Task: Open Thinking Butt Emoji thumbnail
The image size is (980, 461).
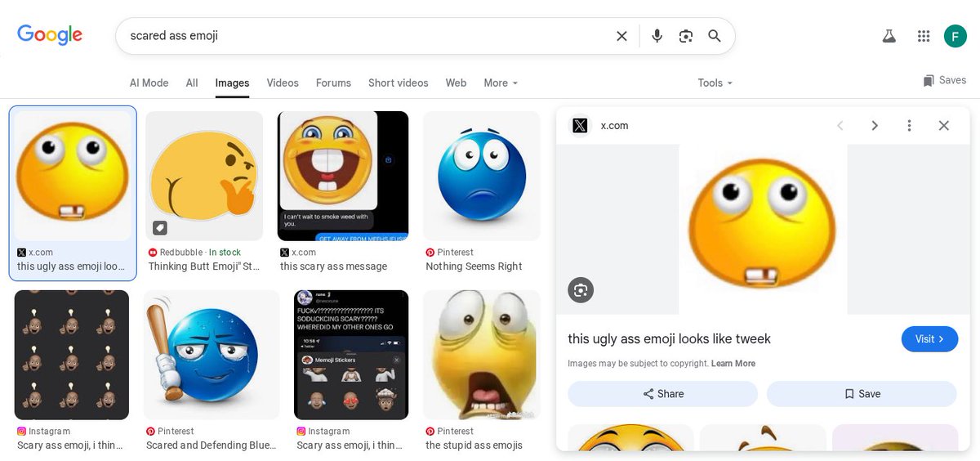Action: [204, 176]
